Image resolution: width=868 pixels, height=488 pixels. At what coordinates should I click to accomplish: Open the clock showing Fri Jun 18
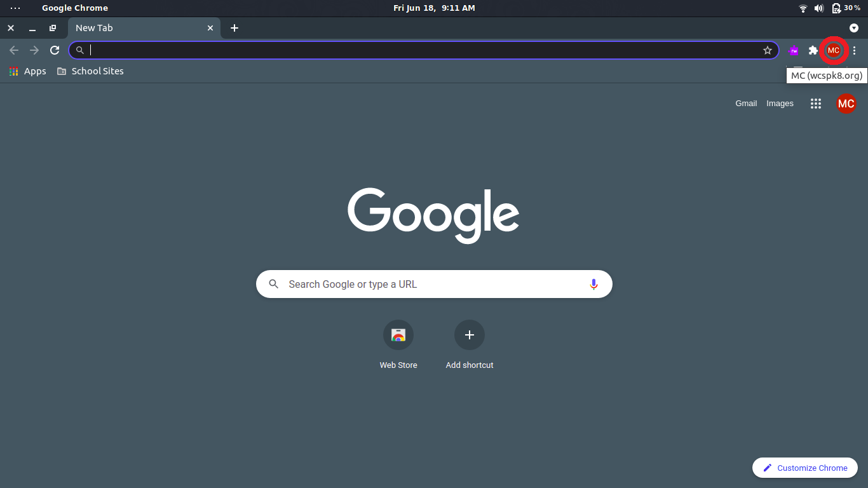pyautogui.click(x=434, y=8)
